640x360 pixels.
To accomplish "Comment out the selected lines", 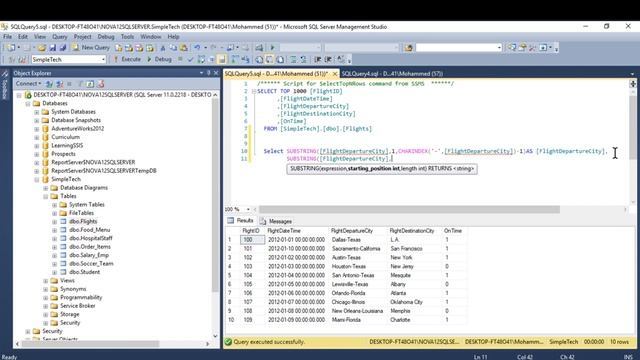I will click(x=293, y=59).
